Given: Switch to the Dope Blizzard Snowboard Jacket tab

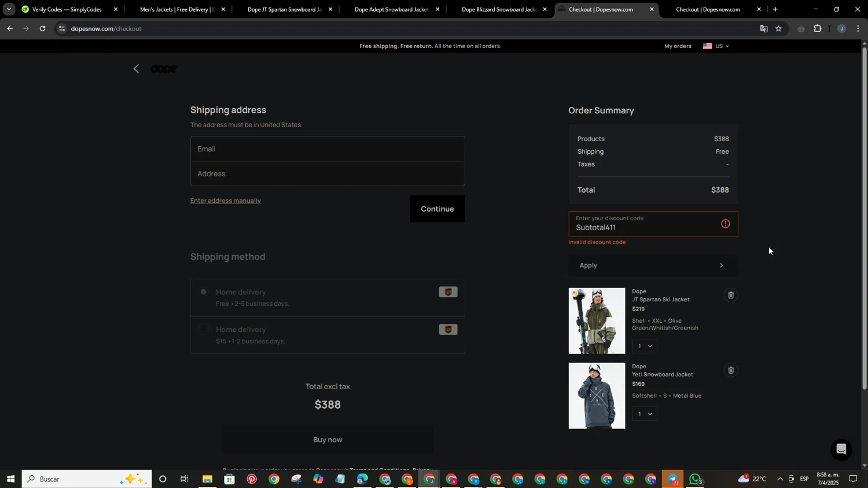Looking at the screenshot, I should (x=499, y=9).
